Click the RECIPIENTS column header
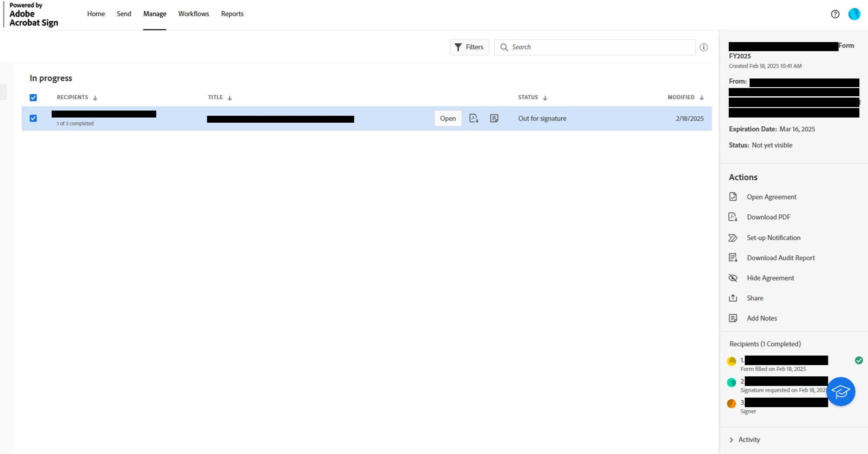The image size is (868, 454). pos(72,98)
